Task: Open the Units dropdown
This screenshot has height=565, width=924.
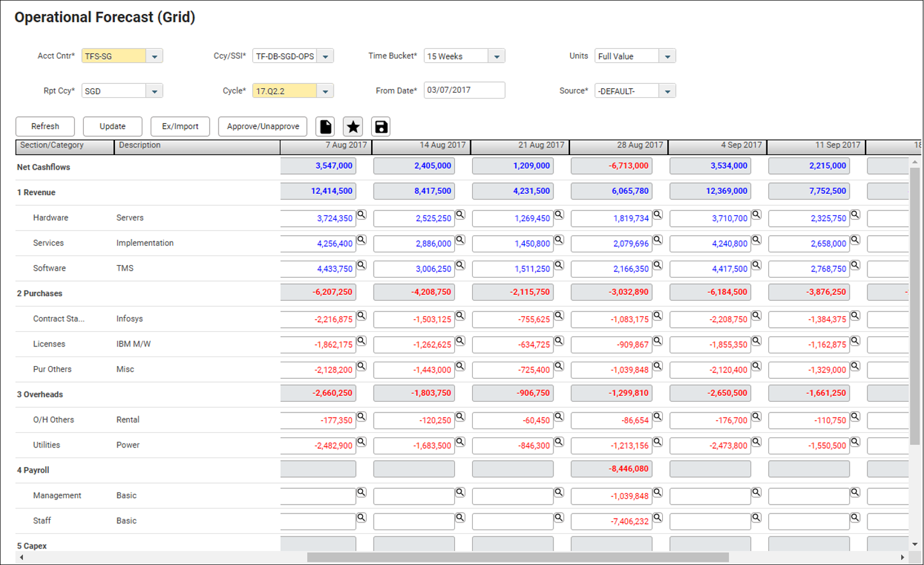Action: click(x=667, y=57)
